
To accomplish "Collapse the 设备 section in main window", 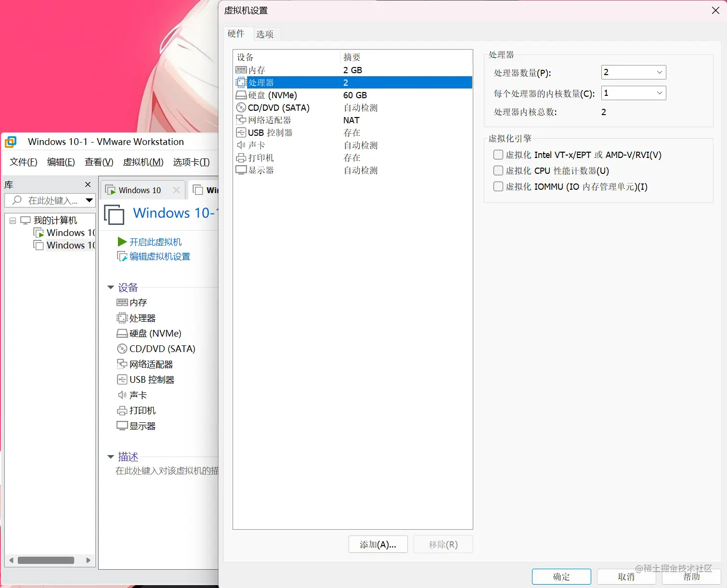I will 111,287.
